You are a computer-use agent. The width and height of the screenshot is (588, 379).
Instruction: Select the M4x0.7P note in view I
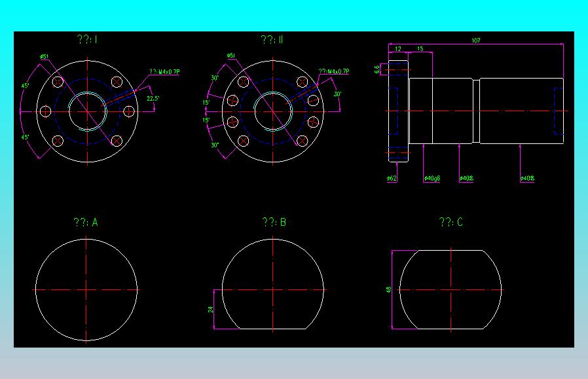(164, 71)
